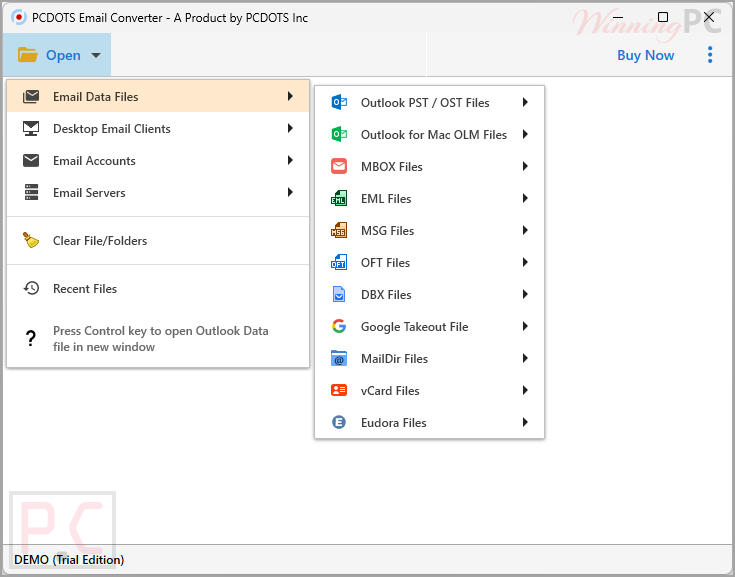The height and width of the screenshot is (577, 735).
Task: Select Google Takeout File option
Action: pos(429,326)
